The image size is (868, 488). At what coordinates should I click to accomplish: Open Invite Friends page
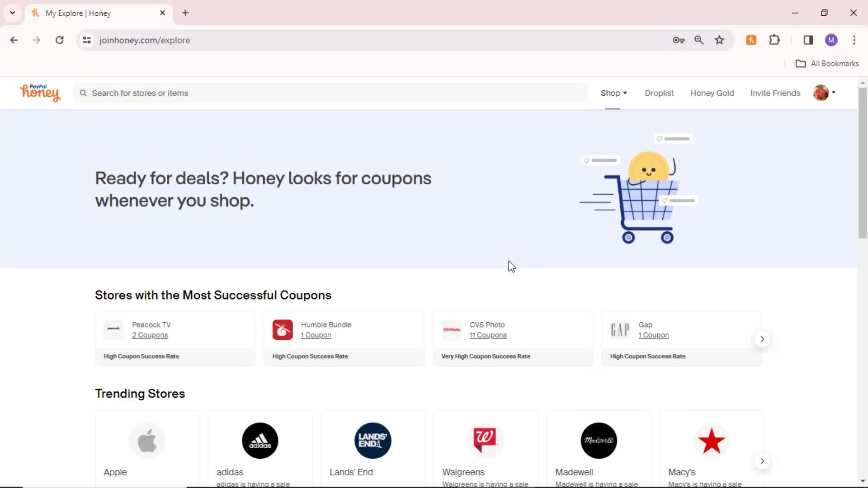point(775,93)
